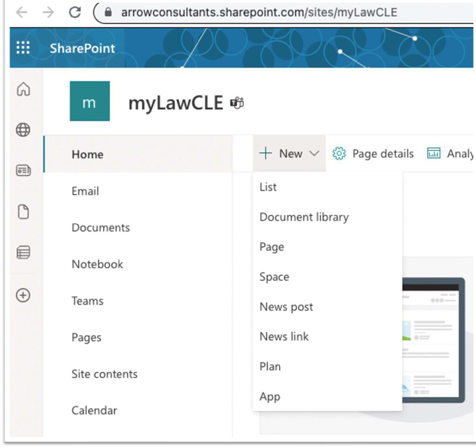
Task: Click the browser address bar URL
Action: [259, 13]
